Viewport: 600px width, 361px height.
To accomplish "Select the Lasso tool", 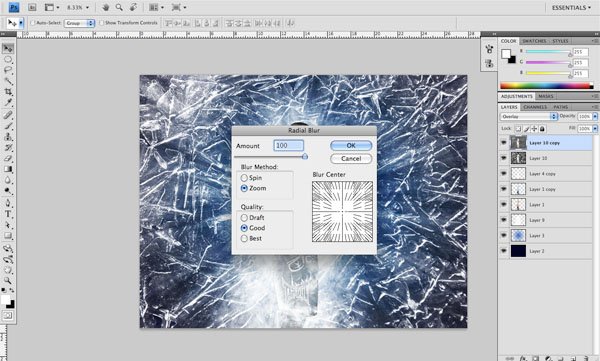I will [8, 70].
